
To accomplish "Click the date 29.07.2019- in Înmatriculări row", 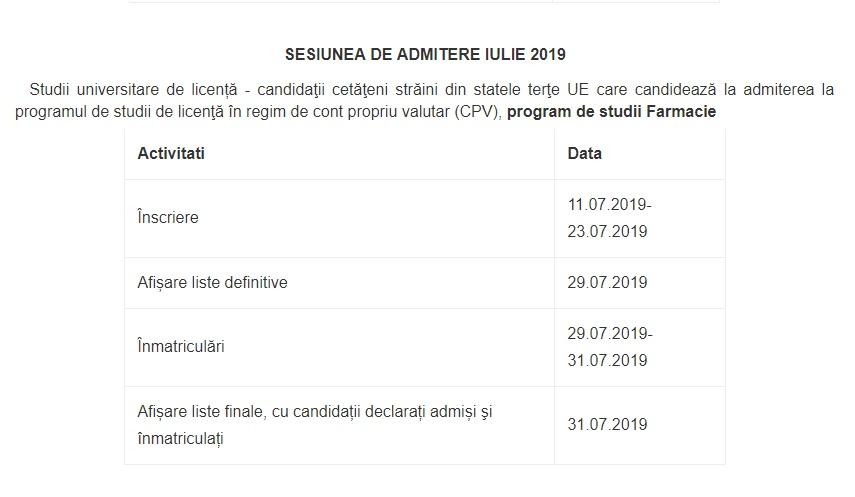I will (x=609, y=334).
